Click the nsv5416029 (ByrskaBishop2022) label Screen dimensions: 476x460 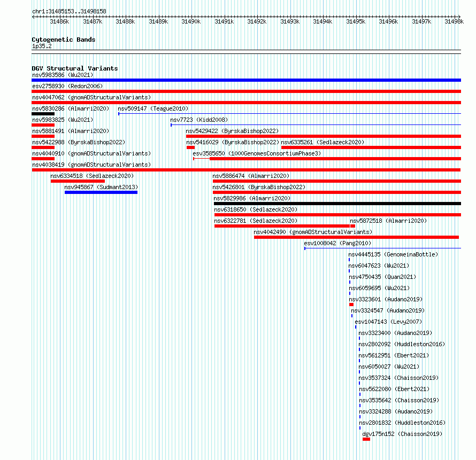point(233,142)
